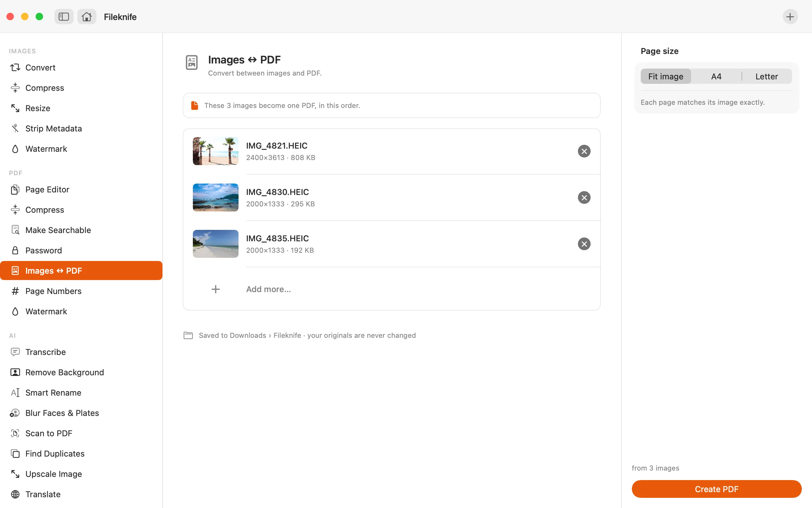
Task: Click the 2000×1333 · 295 KB details
Action: pos(280,204)
